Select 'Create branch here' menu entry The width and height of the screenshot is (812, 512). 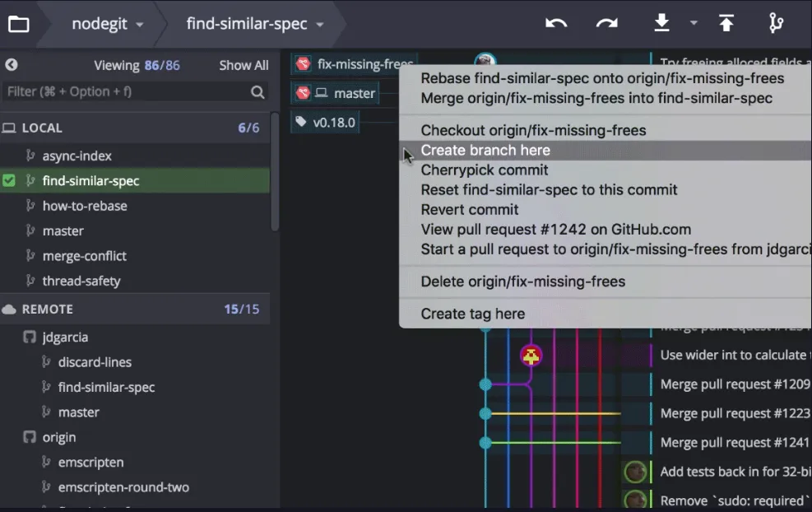click(485, 151)
